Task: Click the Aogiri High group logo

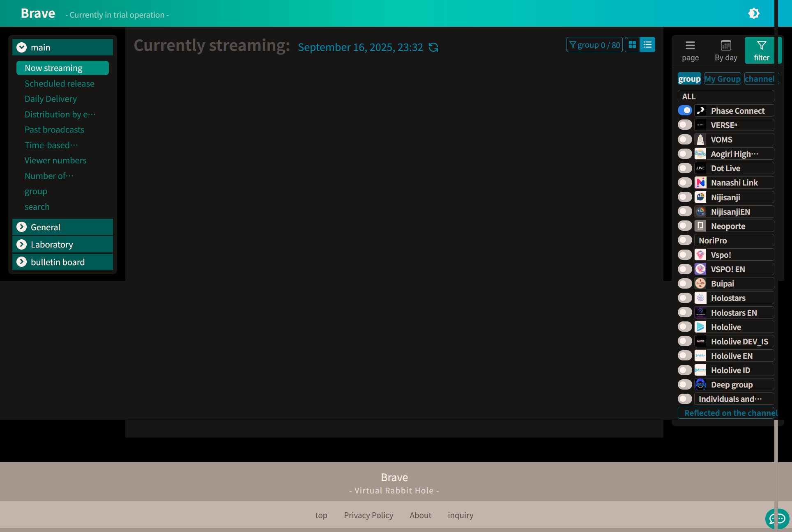Action: [x=700, y=154]
